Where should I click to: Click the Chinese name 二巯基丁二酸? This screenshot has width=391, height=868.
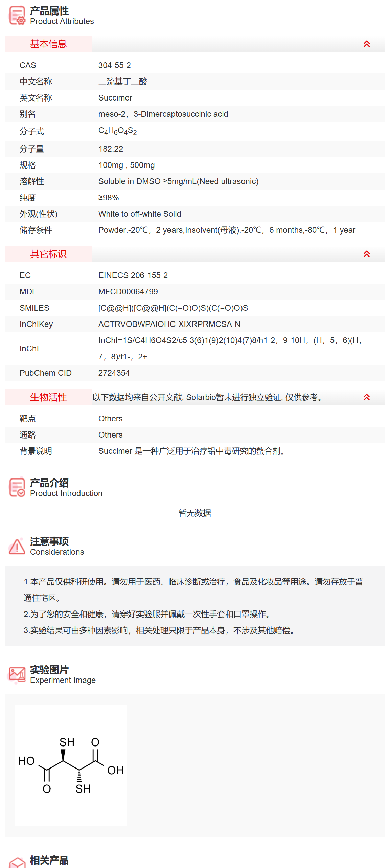click(123, 82)
